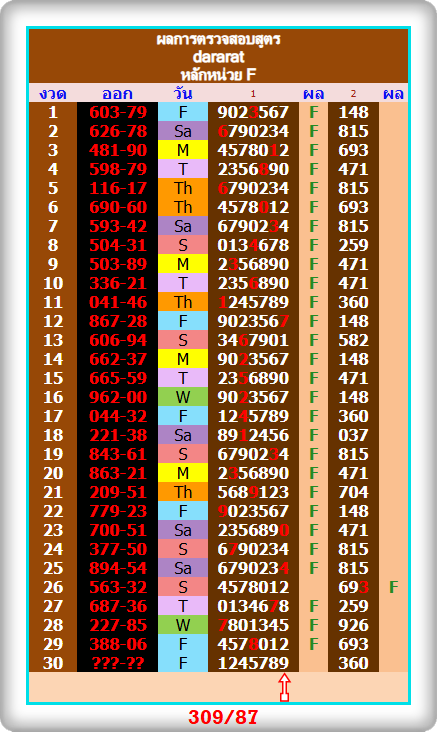Click the value 360 in row 30
Viewport: 437px width, 732px height.
353,663
